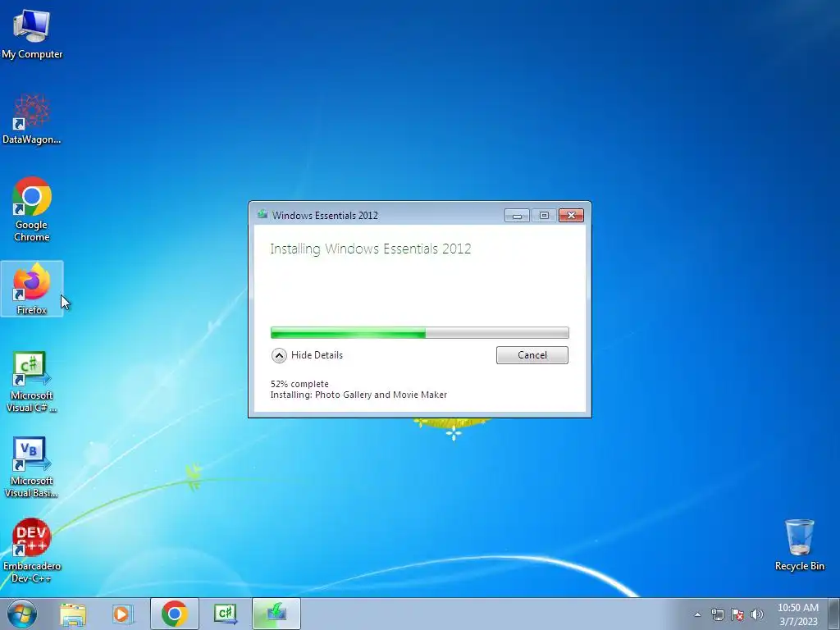This screenshot has width=840, height=630.
Task: Open Windows Explorer from the taskbar
Action: point(73,614)
